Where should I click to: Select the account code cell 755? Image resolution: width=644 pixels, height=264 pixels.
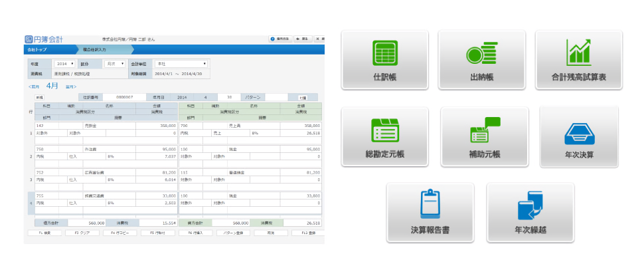tap(47, 196)
